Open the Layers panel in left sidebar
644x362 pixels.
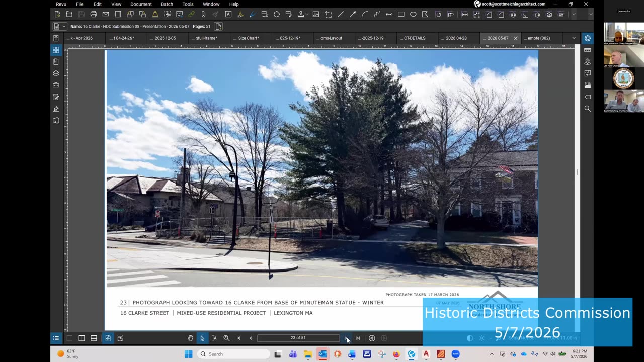tap(56, 73)
